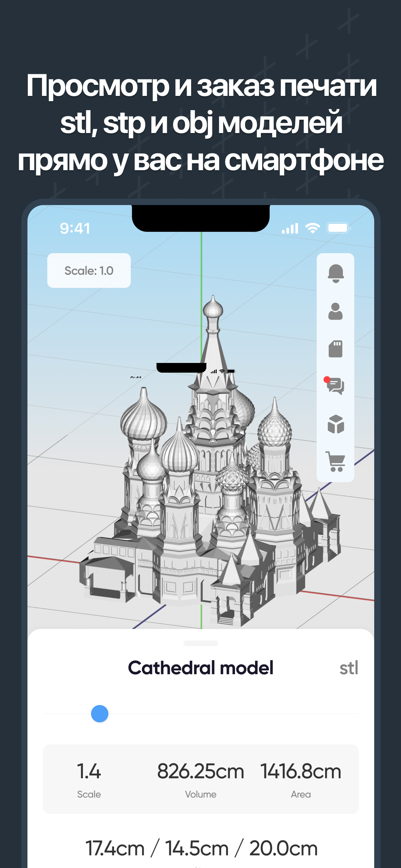
Task: Tap the Scale: 1.0 indicator
Action: click(x=89, y=271)
